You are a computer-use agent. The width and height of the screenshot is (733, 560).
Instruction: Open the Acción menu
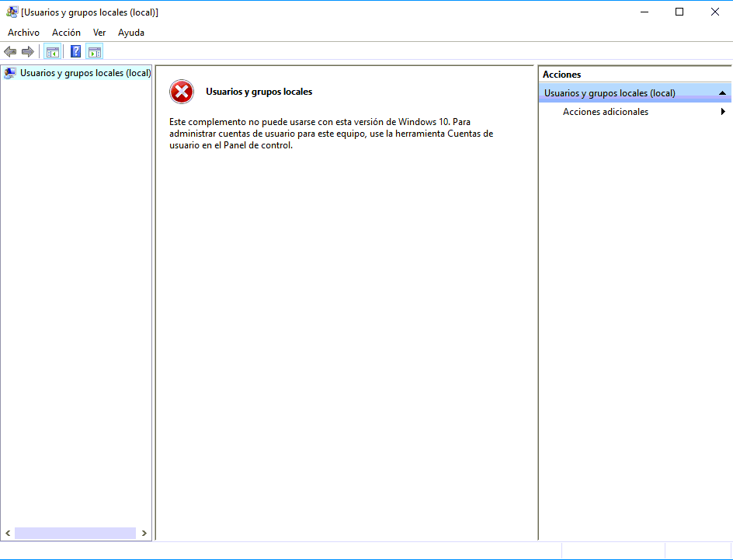pos(66,33)
